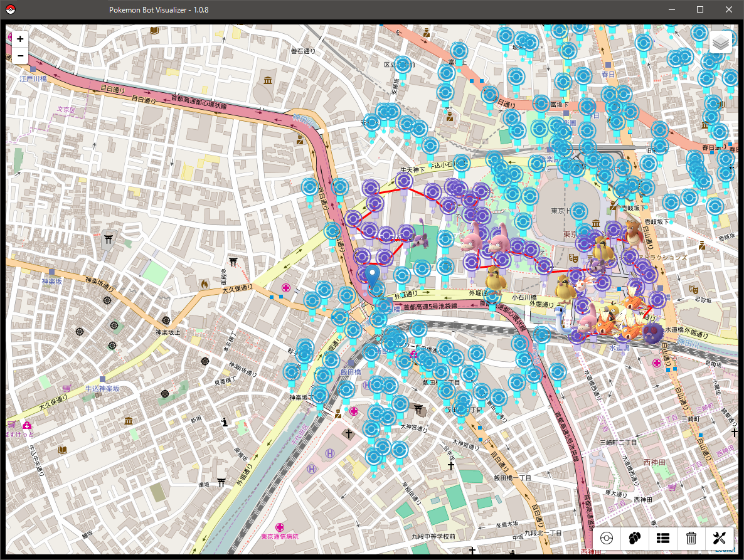744x560 pixels.
Task: Click the Pokeball app icon in the title bar
Action: pos(11,9)
